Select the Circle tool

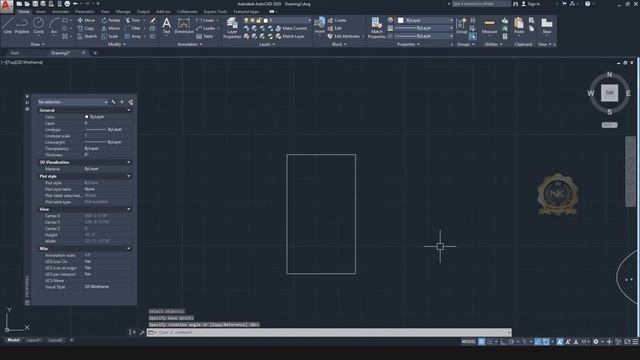coord(38,26)
